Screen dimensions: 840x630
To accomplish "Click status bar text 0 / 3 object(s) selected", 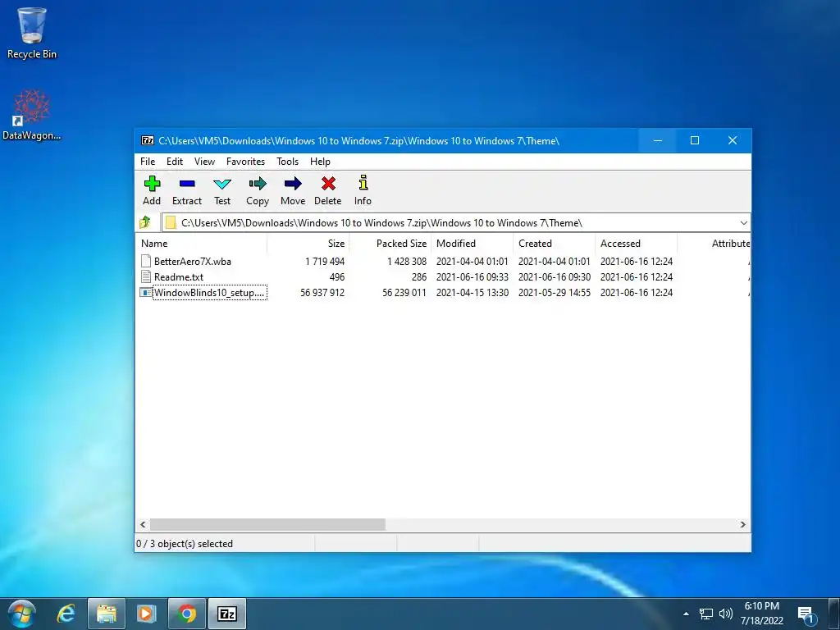I will tap(185, 544).
